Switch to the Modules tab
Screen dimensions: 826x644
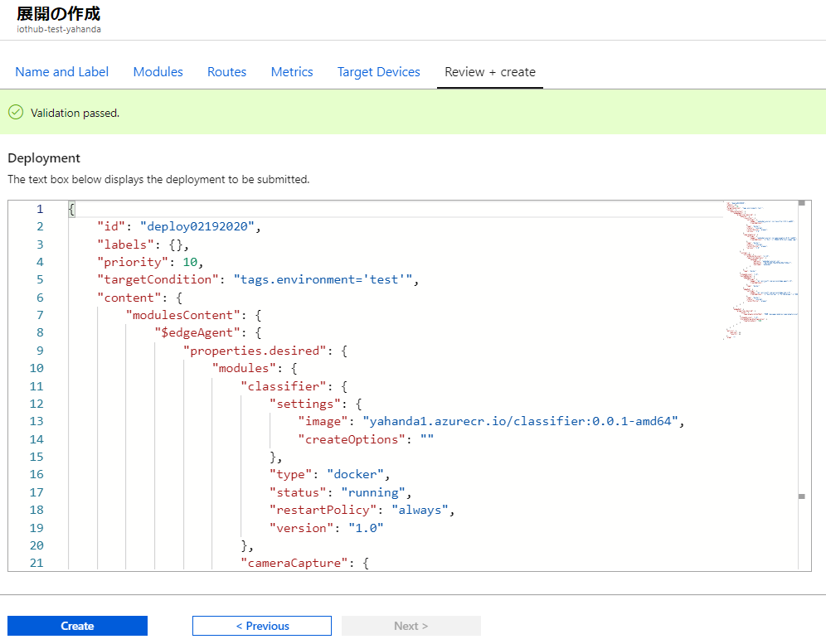[x=158, y=71]
